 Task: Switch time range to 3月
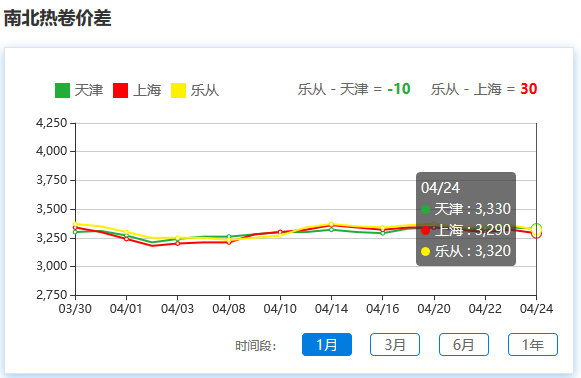pos(395,345)
